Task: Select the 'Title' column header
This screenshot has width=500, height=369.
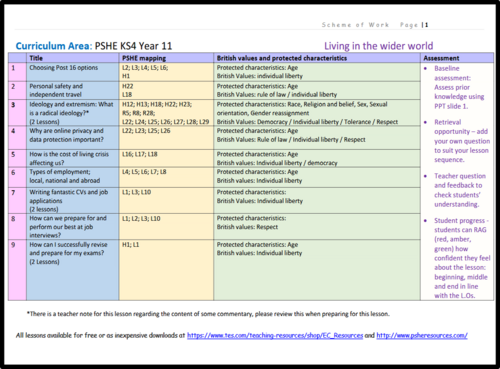Action: (36, 58)
